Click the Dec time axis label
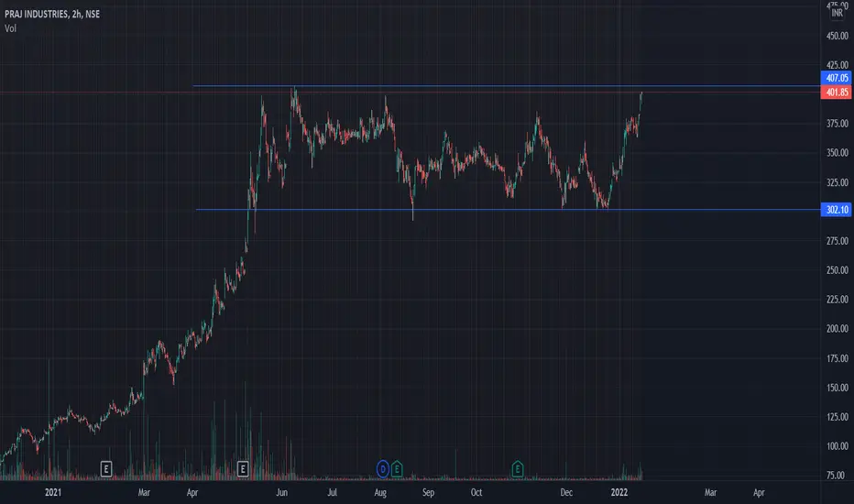 (566, 493)
